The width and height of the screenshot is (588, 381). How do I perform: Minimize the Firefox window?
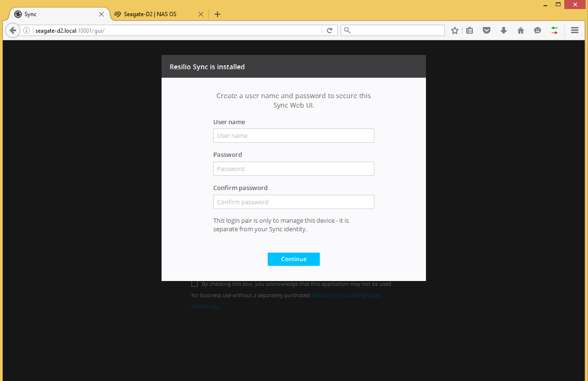point(545,4)
